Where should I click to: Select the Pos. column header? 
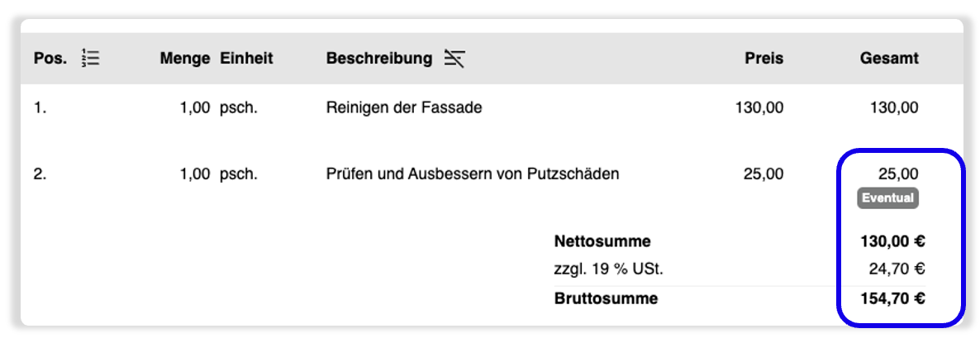[50, 59]
